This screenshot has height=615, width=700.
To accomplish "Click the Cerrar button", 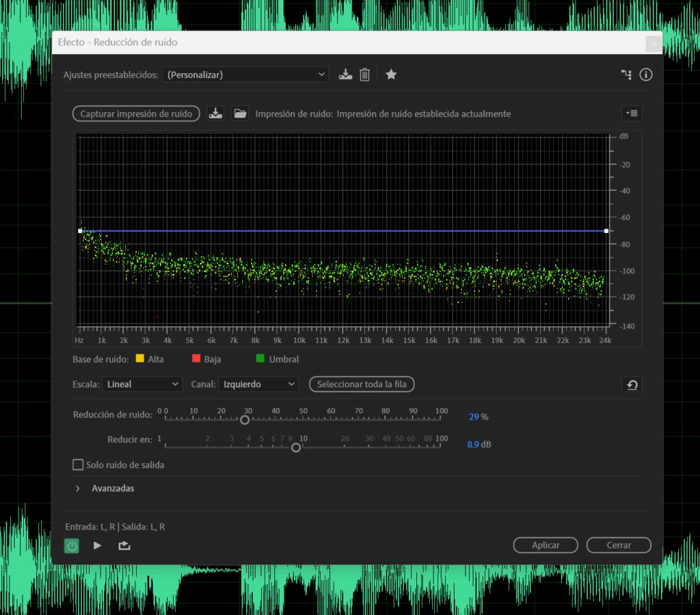I will coord(619,545).
